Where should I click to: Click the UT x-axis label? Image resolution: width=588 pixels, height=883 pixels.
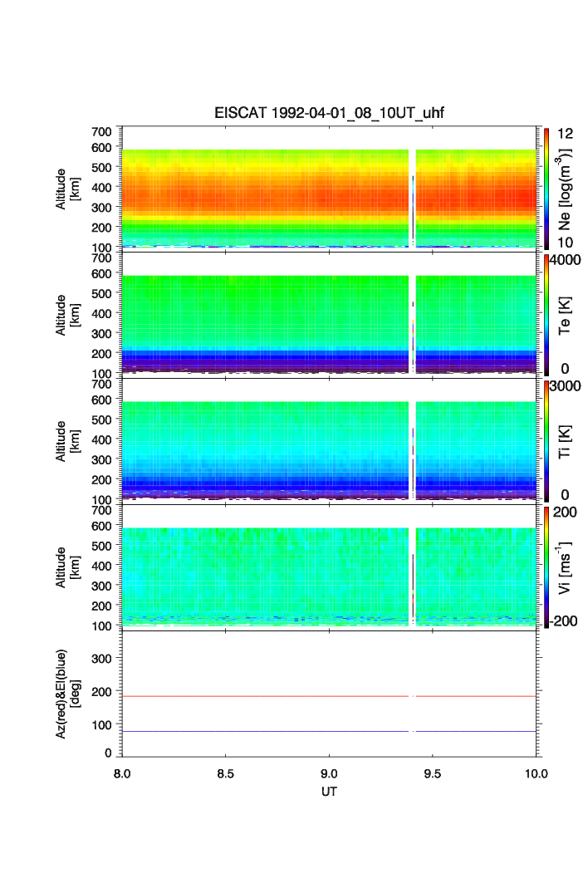(x=329, y=791)
